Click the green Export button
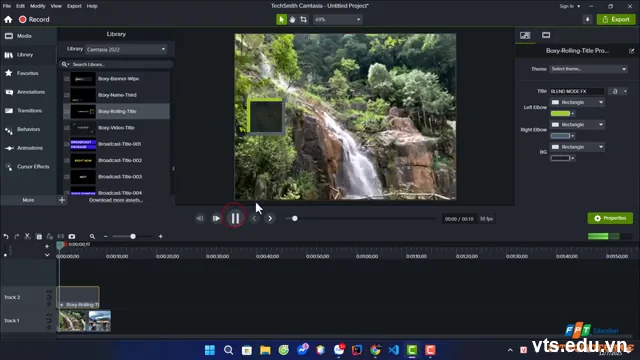The image size is (640, 360). tap(616, 19)
